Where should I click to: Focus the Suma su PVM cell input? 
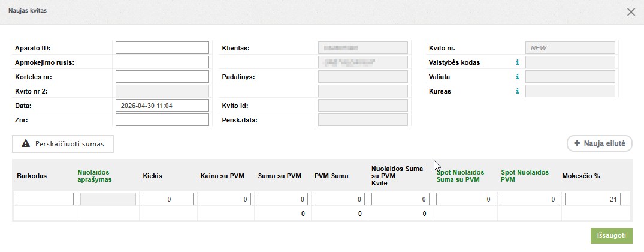(x=283, y=199)
